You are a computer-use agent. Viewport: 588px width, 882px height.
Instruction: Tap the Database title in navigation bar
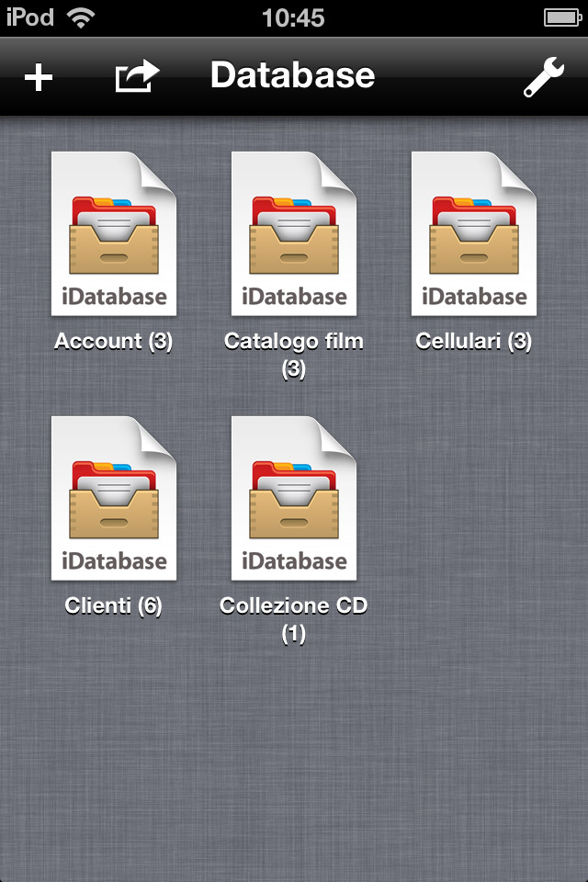[292, 74]
